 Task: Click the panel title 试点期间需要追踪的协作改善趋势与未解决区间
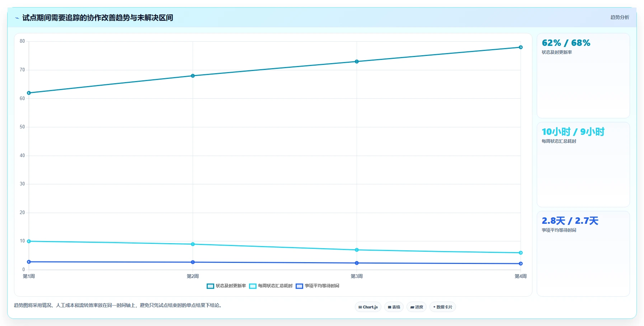coord(98,18)
